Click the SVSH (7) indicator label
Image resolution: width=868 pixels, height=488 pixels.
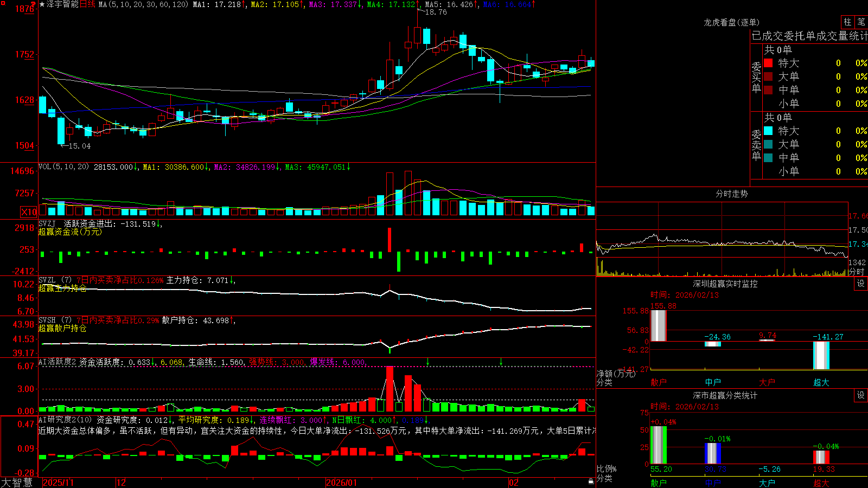(55, 320)
